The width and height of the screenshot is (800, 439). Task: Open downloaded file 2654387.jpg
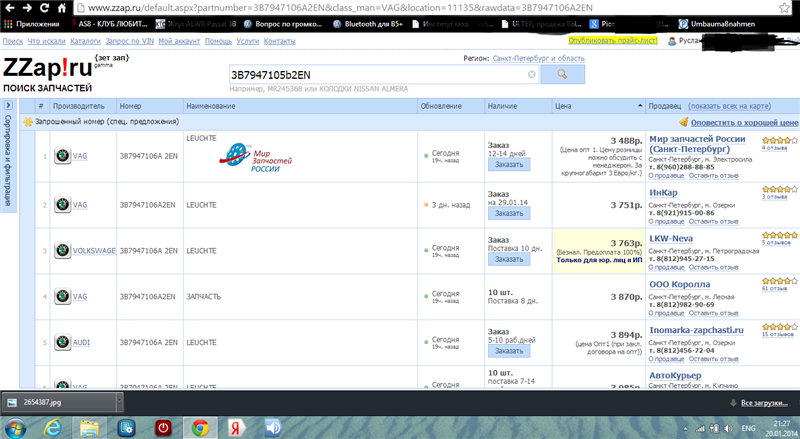[59, 402]
